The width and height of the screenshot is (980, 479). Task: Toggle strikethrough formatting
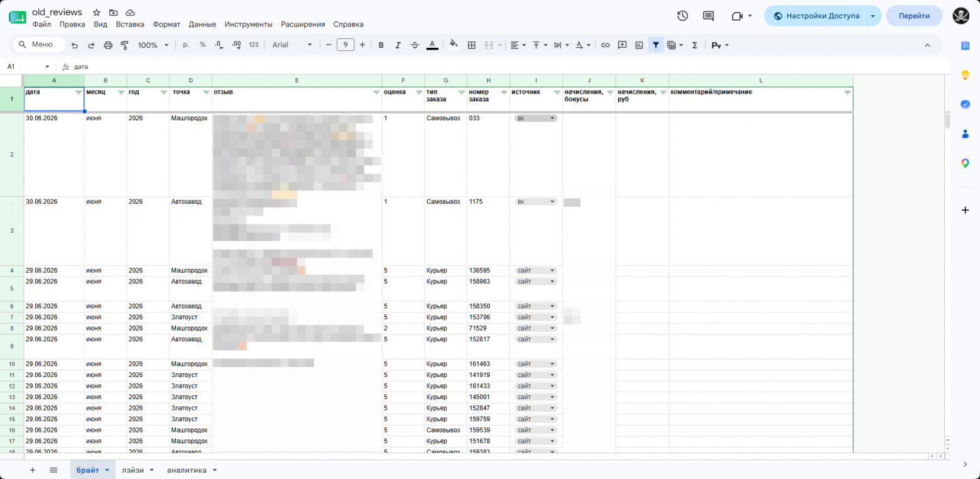click(x=415, y=45)
